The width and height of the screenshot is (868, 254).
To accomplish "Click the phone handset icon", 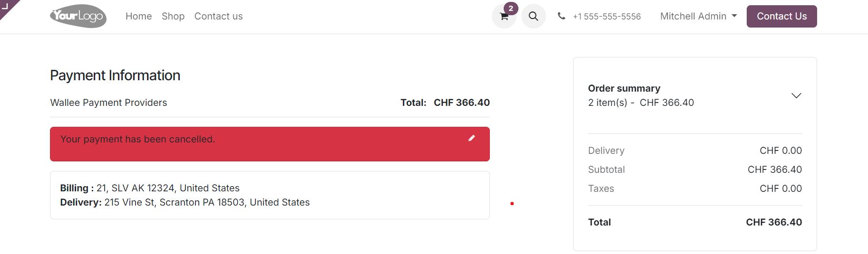I will click(562, 16).
